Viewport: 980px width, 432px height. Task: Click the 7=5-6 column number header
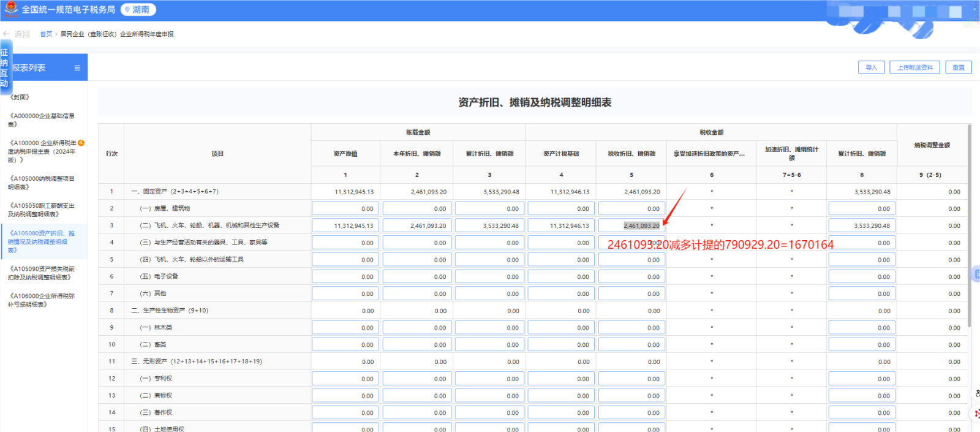tap(791, 175)
